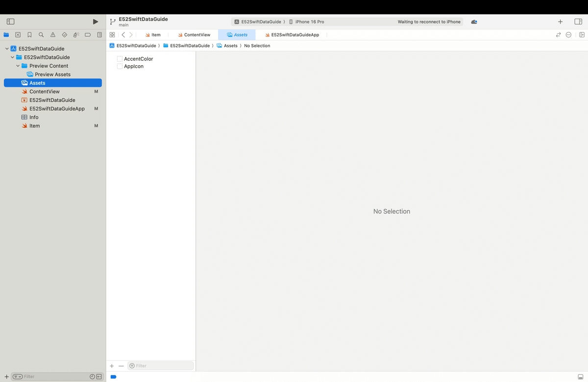Select Assets in the project navigator
Viewport: 588px width, 382px height.
pos(53,83)
